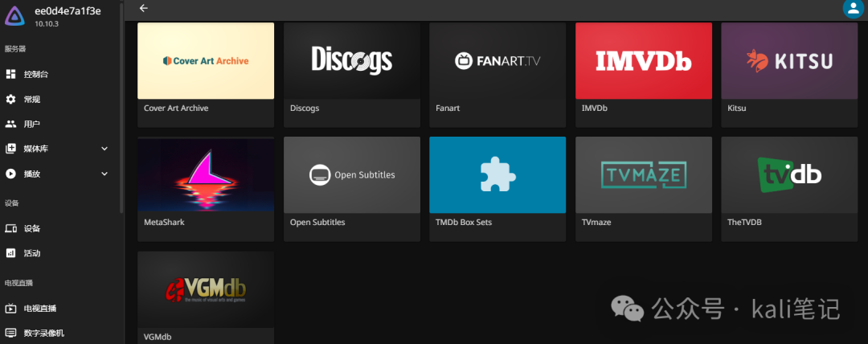This screenshot has width=868, height=344.
Task: Click the IMVDb name label
Action: [x=595, y=109]
